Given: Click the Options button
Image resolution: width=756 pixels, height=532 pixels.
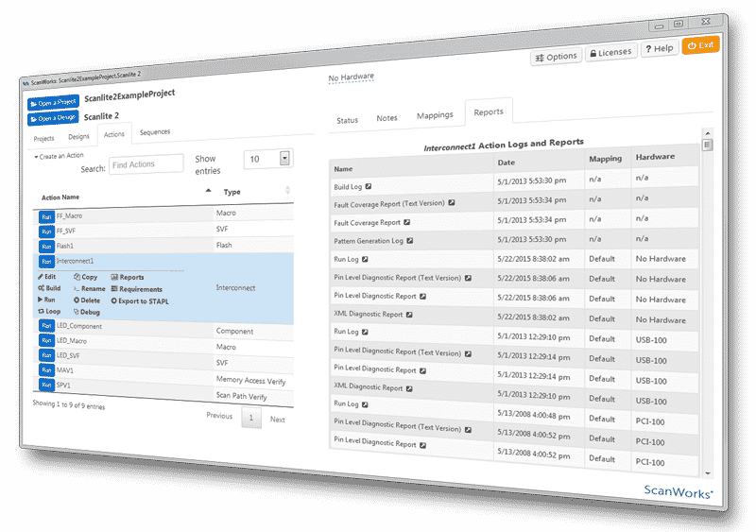Looking at the screenshot, I should (555, 57).
